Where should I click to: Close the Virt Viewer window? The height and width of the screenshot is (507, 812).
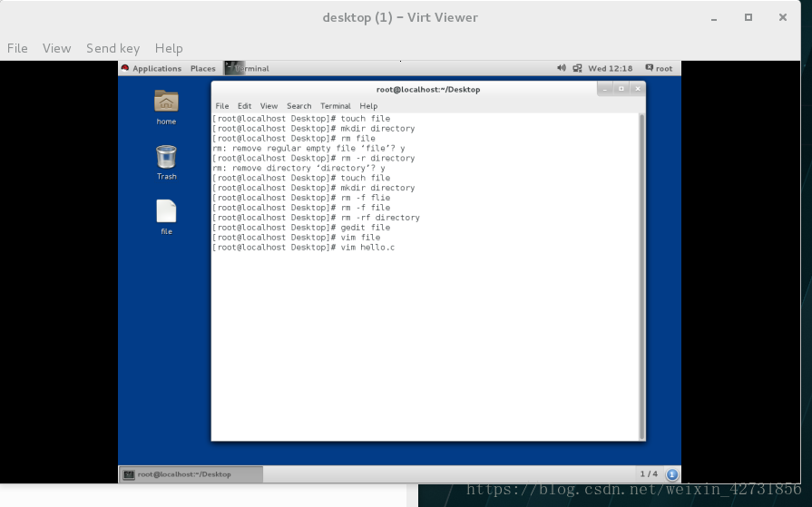[783, 17]
